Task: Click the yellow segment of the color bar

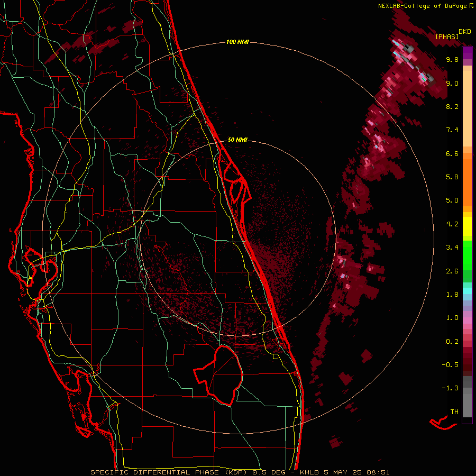Action: coord(467,226)
